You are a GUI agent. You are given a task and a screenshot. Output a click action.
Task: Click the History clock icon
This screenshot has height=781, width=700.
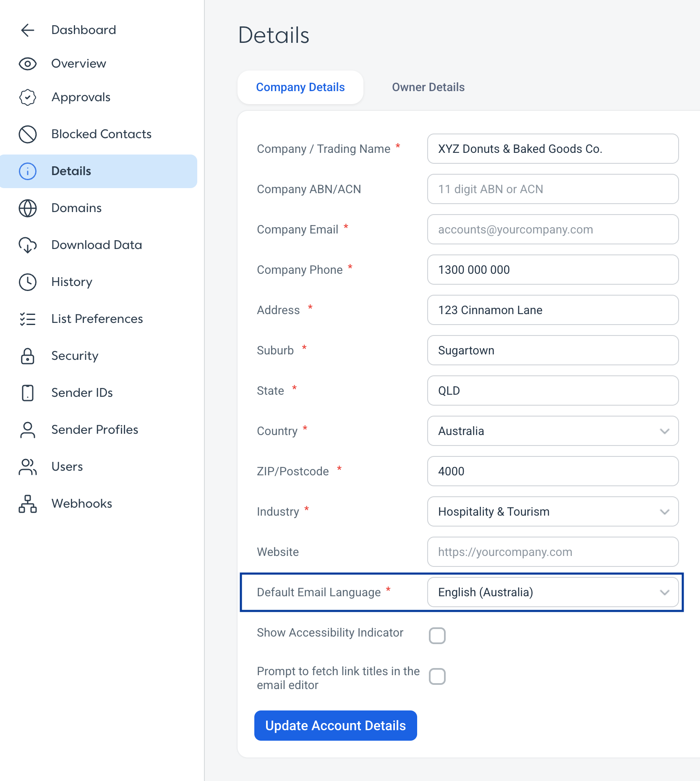(x=28, y=282)
